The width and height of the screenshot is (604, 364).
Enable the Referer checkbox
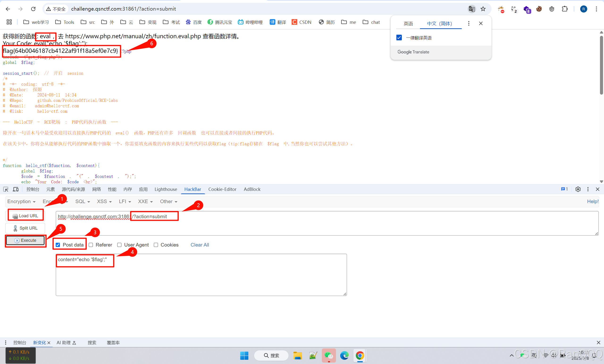tap(91, 245)
